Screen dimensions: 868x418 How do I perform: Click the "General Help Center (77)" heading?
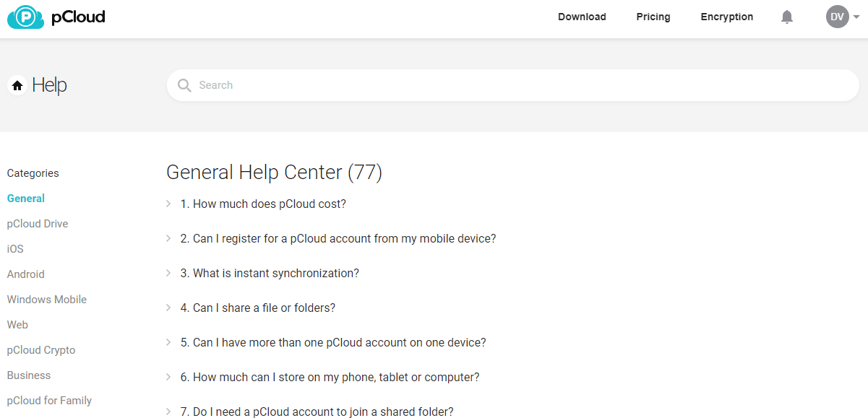pos(274,172)
